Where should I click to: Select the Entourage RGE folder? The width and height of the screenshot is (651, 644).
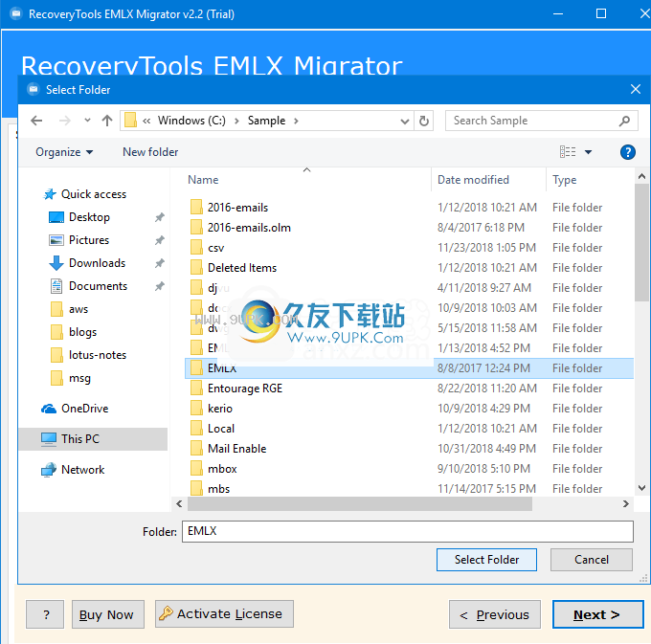click(x=245, y=389)
